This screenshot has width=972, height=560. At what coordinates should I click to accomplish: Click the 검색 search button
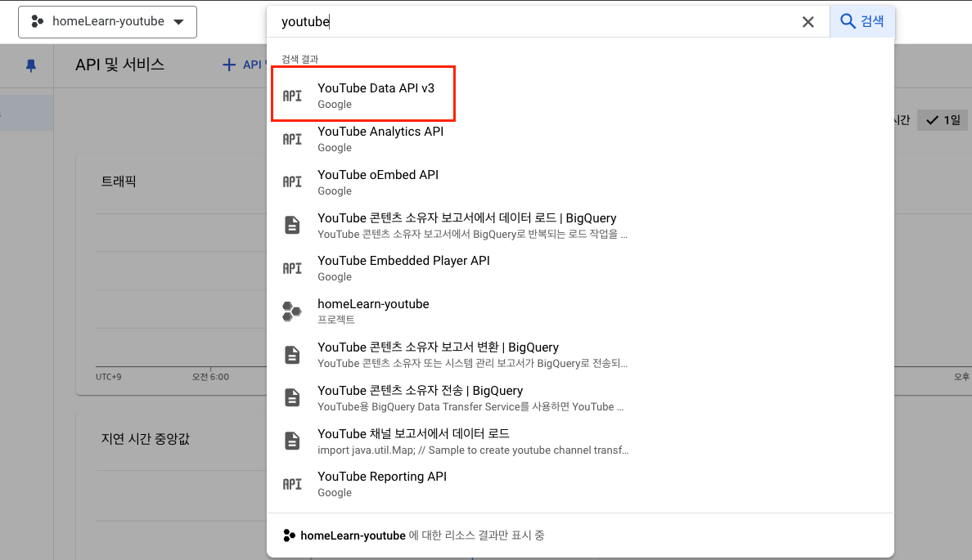pyautogui.click(x=862, y=21)
